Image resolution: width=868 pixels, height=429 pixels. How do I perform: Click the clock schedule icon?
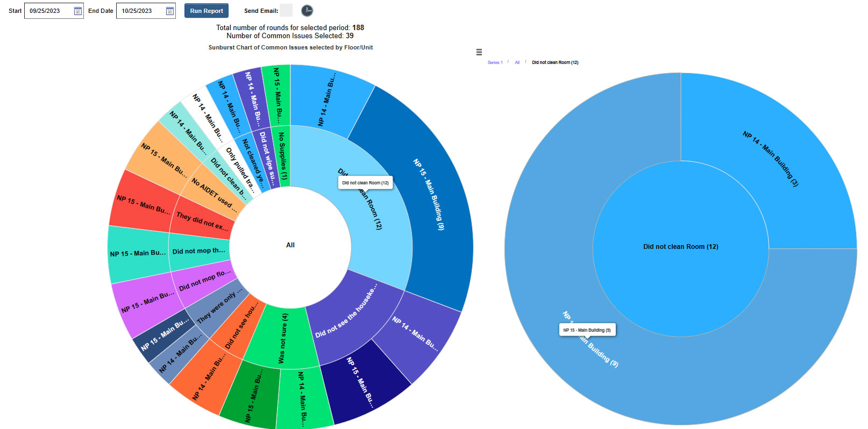click(307, 11)
